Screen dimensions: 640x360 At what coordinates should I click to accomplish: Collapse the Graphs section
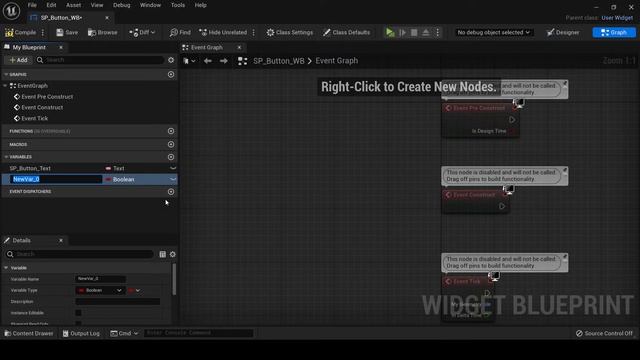click(6, 74)
